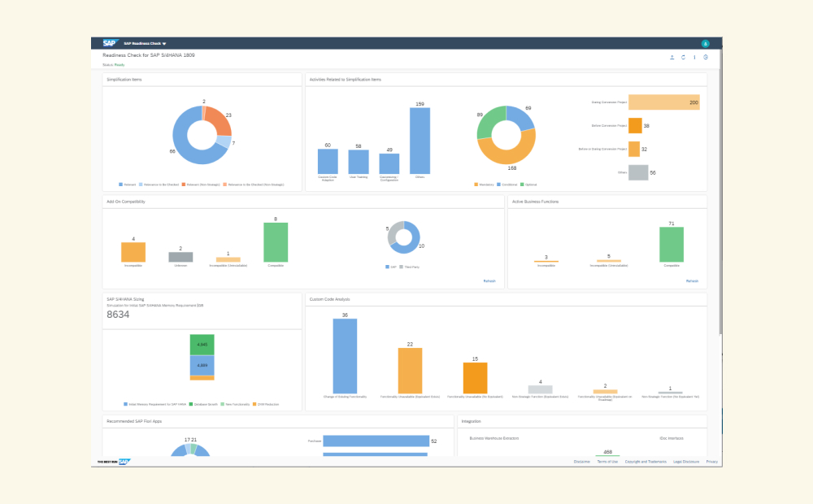Open the SAP Readiness Check dropdown menu

pyautogui.click(x=146, y=44)
